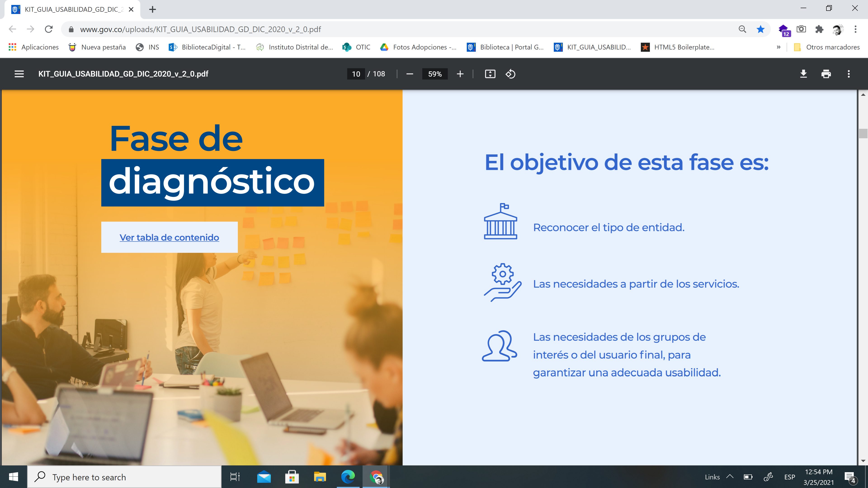Reload the current page
The image size is (868, 488).
49,29
